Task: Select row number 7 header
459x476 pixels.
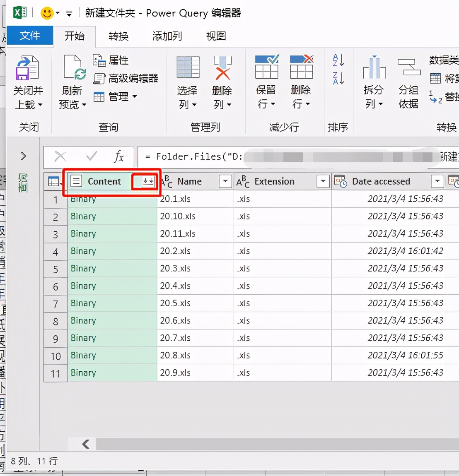Action: [x=56, y=304]
